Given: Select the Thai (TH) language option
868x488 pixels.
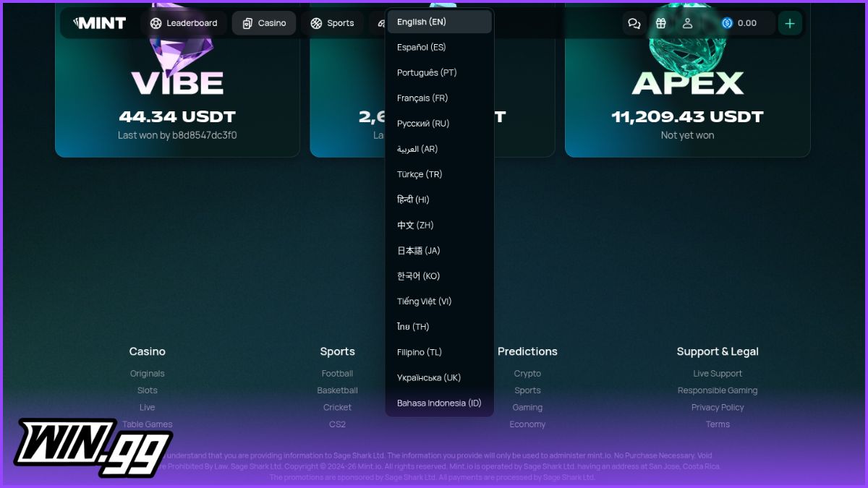Looking at the screenshot, I should [x=440, y=327].
